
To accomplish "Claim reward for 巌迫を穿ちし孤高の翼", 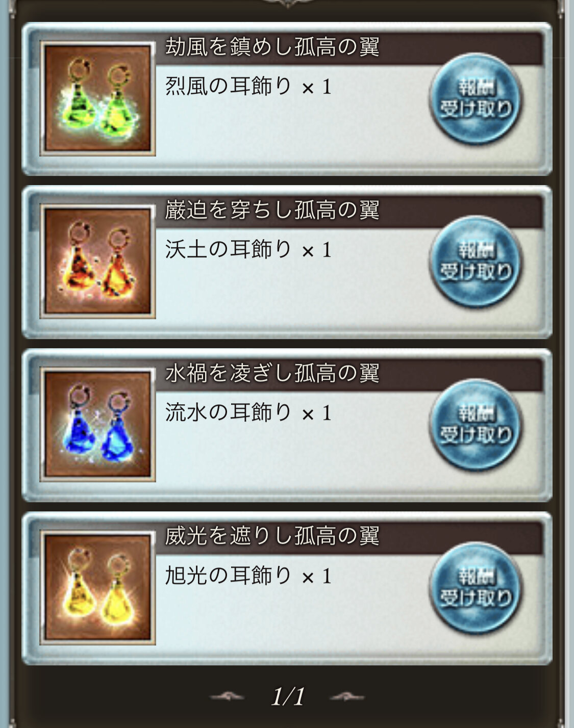I will pos(475,262).
